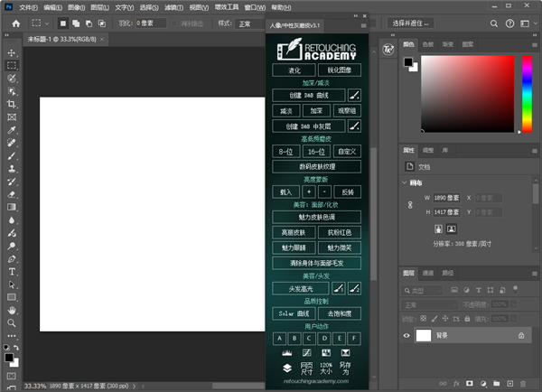Collapse the 画布 section in Properties
The width and height of the screenshot is (542, 392).
[405, 182]
